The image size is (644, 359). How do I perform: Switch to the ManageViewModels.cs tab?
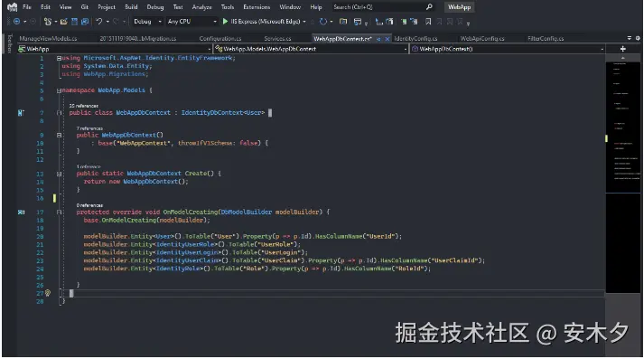click(x=48, y=38)
